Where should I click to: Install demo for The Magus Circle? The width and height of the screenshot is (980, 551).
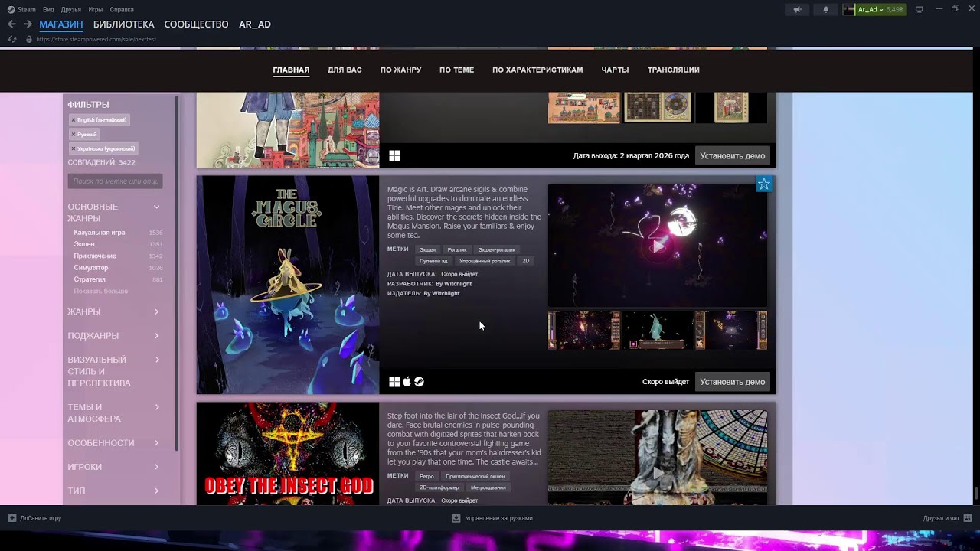point(733,382)
